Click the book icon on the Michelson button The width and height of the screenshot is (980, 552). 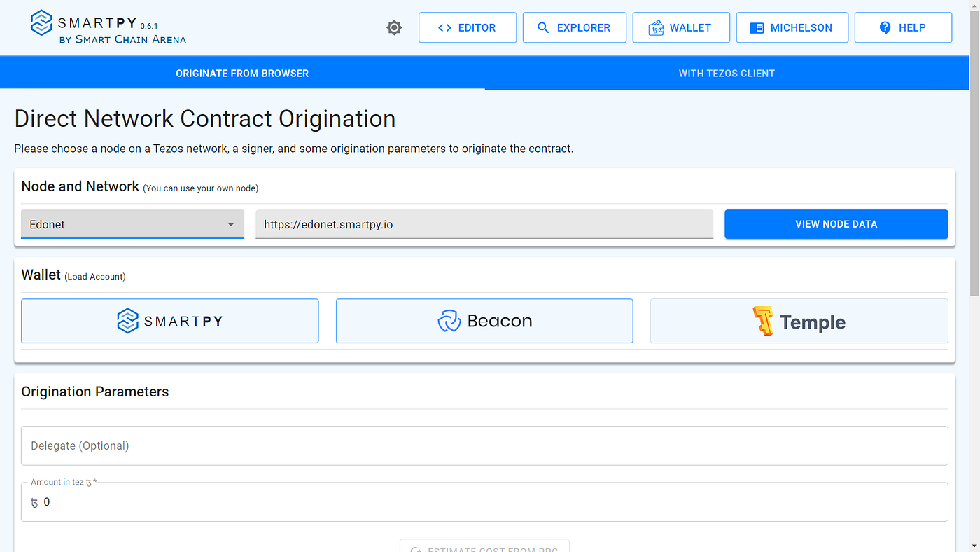point(756,27)
